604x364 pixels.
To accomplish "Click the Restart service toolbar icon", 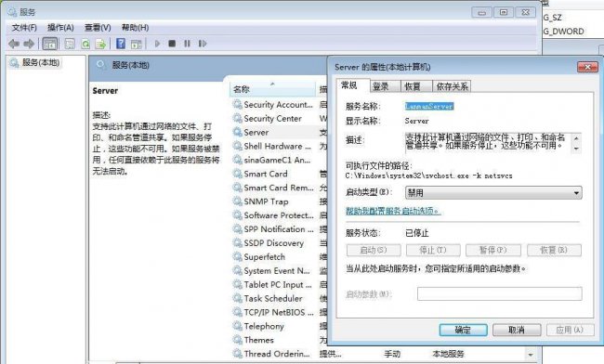I will click(203, 44).
